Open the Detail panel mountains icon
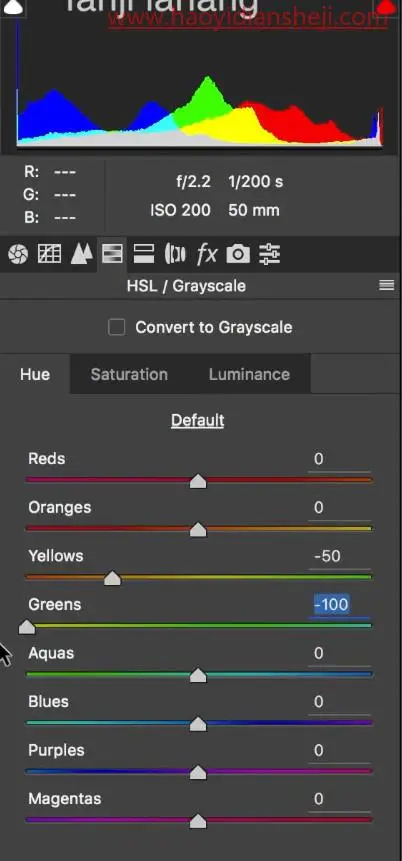Viewport: 402px width, 861px height. [x=81, y=254]
